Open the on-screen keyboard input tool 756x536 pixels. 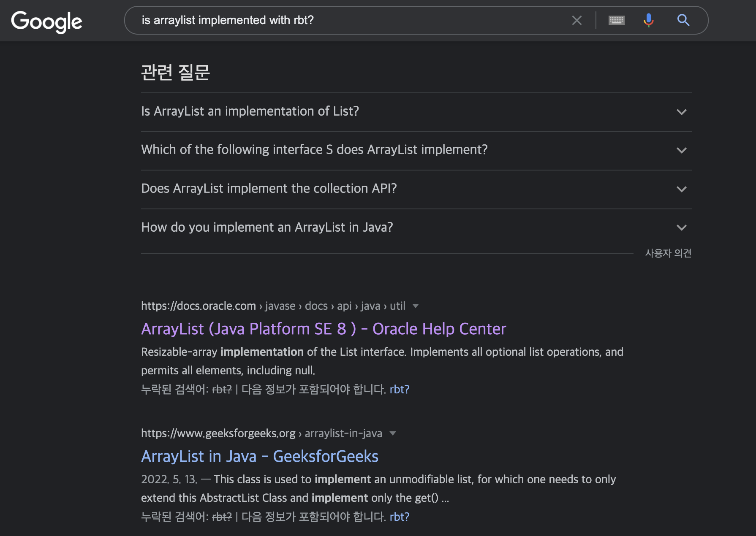(x=616, y=20)
